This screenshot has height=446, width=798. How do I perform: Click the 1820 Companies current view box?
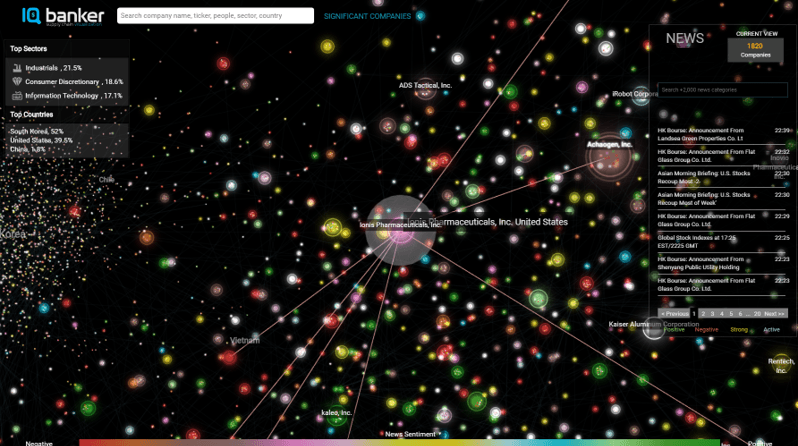755,50
